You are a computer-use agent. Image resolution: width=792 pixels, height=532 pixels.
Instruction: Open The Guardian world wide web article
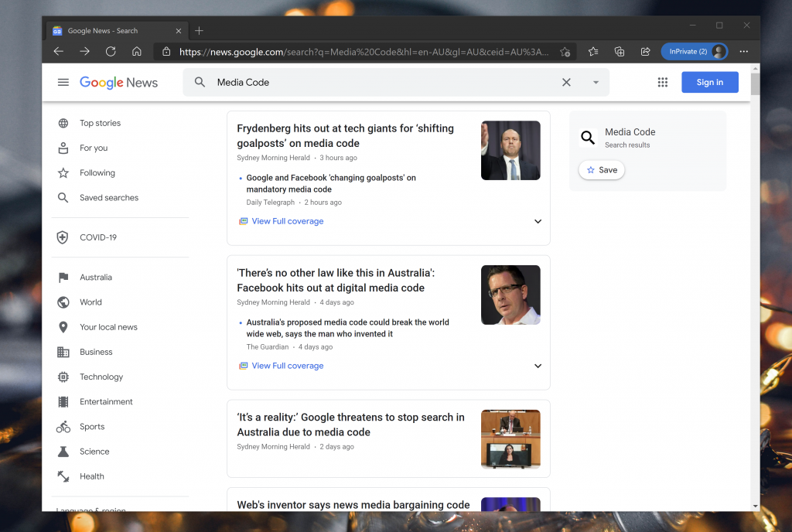(347, 328)
